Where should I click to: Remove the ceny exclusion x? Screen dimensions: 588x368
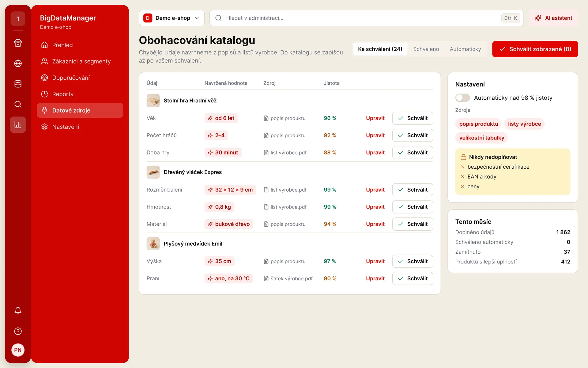pos(462,186)
